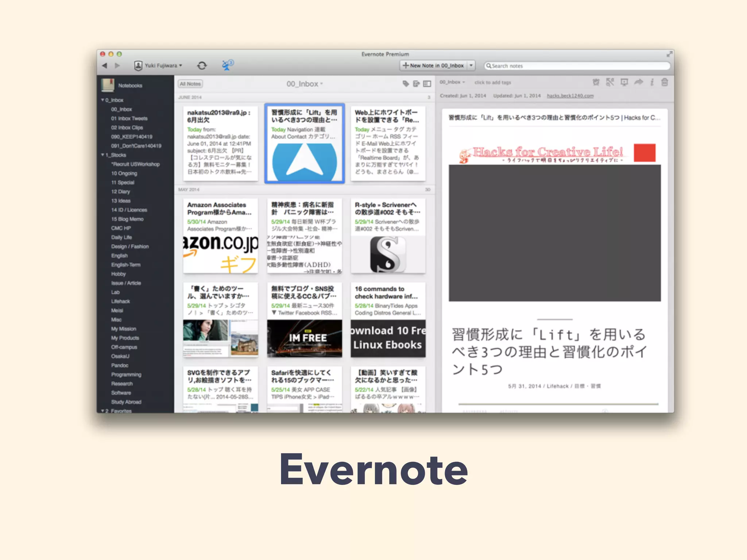The width and height of the screenshot is (747, 560).
Task: Open the 00_Inbox title dropdown in note list
Action: pos(305,84)
